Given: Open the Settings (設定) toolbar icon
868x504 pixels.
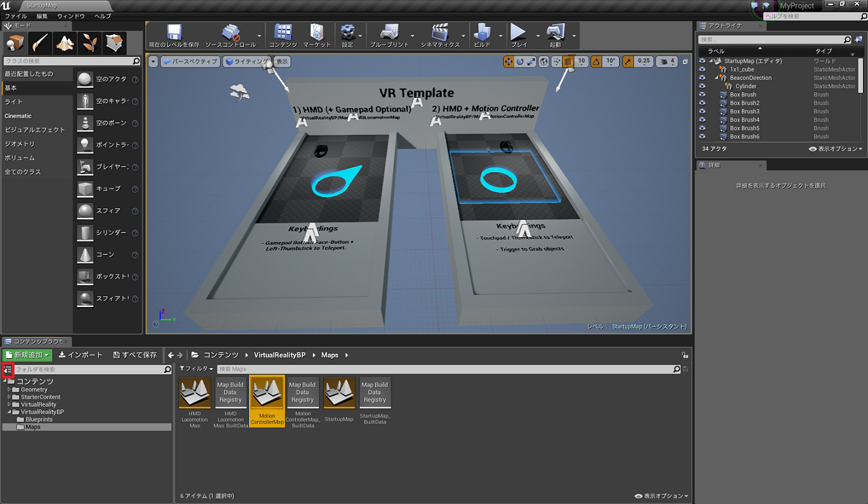Looking at the screenshot, I should tap(348, 36).
